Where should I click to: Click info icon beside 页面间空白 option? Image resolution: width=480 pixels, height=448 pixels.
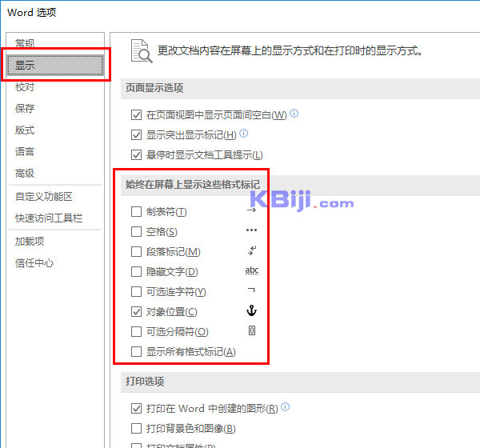294,114
